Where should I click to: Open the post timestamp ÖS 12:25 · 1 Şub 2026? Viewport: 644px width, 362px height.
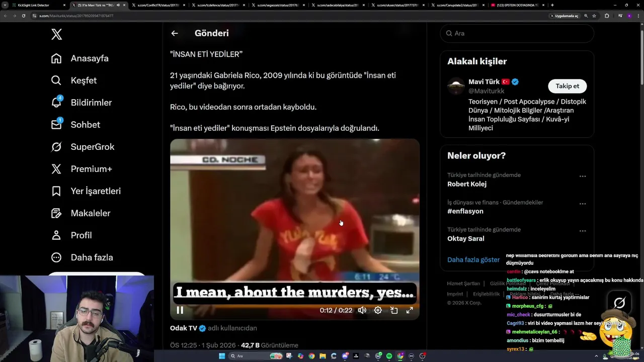[x=203, y=345]
